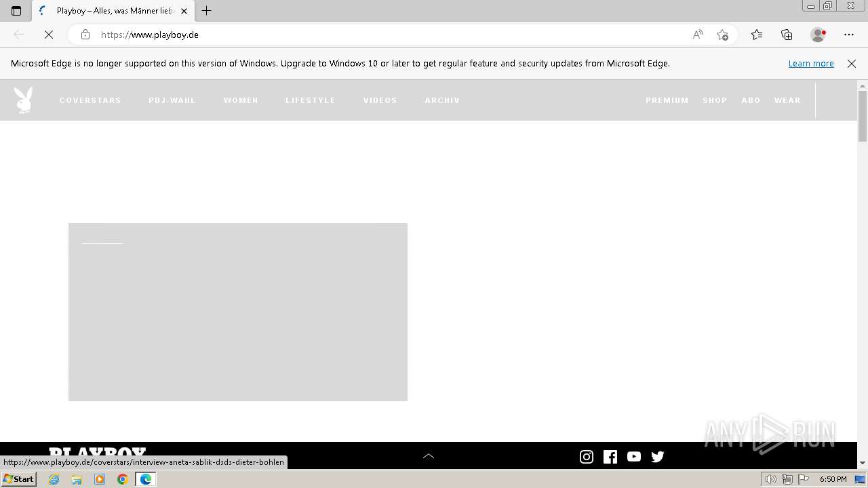The image size is (868, 488).
Task: Go to the SHOP link
Action: point(715,100)
